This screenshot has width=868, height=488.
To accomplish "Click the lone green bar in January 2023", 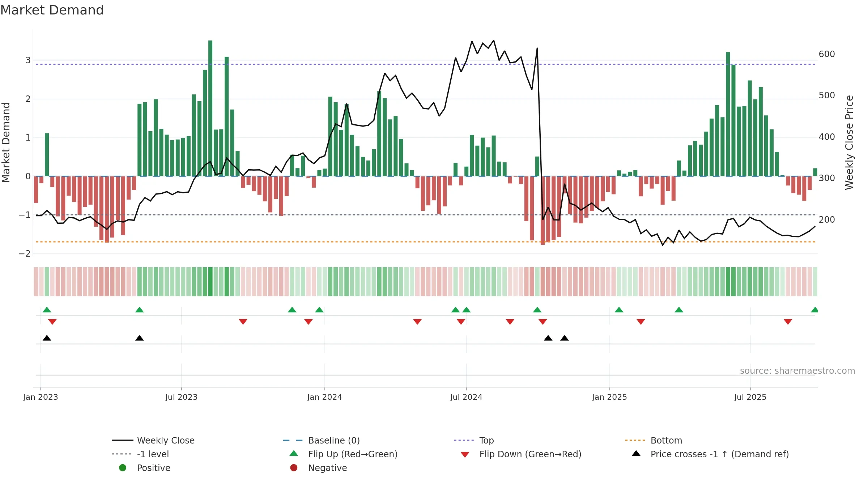I will pyautogui.click(x=47, y=155).
